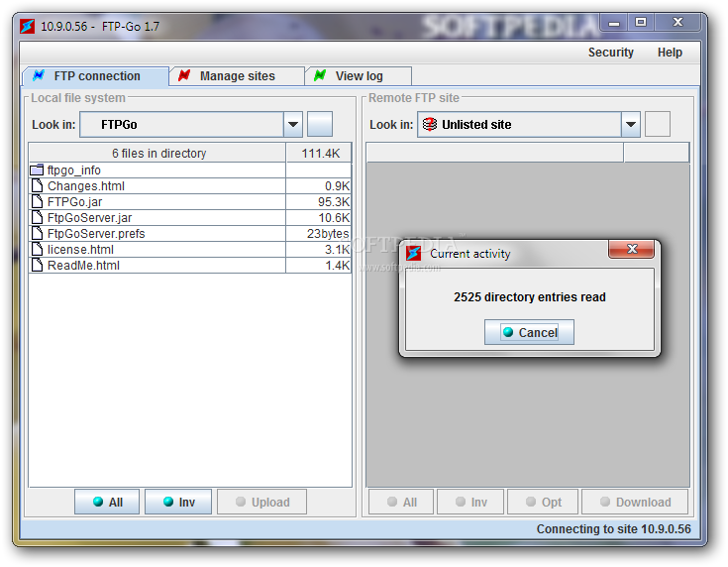728x567 pixels.
Task: Minimize the FTP-Go window
Action: click(x=614, y=22)
